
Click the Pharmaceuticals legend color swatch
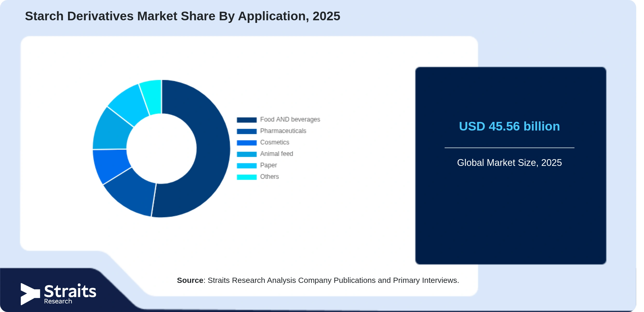[x=247, y=131]
